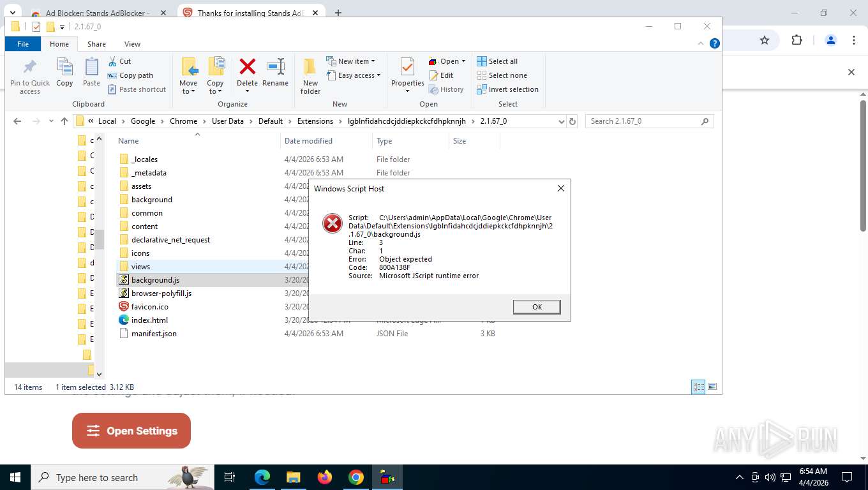Select the favicon.ico file
This screenshot has height=490, width=868.
coord(149,307)
